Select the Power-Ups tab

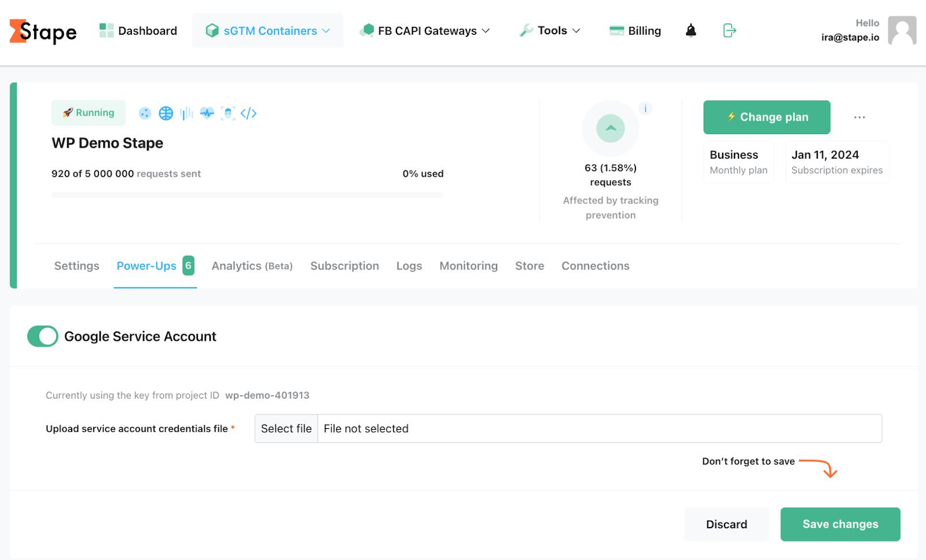(155, 266)
